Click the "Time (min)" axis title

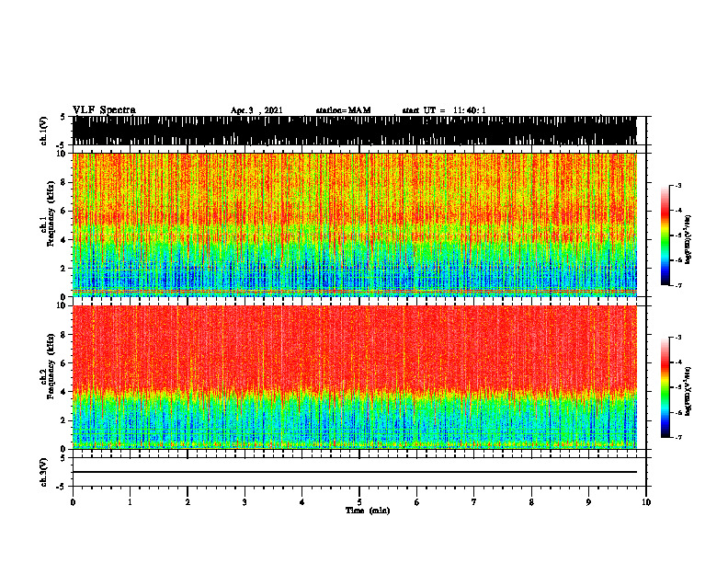368,511
